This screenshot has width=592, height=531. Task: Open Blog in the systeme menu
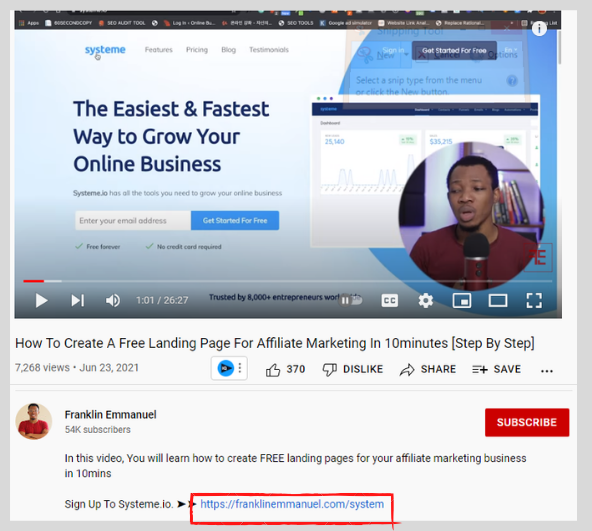[x=228, y=49]
